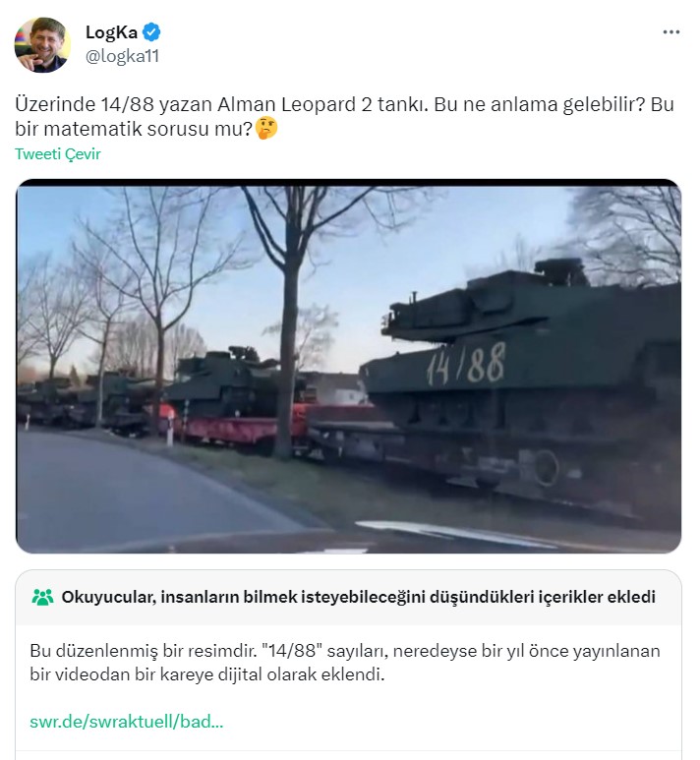This screenshot has height=760, width=700.
Task: Click the 14/88 marking on the tank image
Action: pos(466,364)
